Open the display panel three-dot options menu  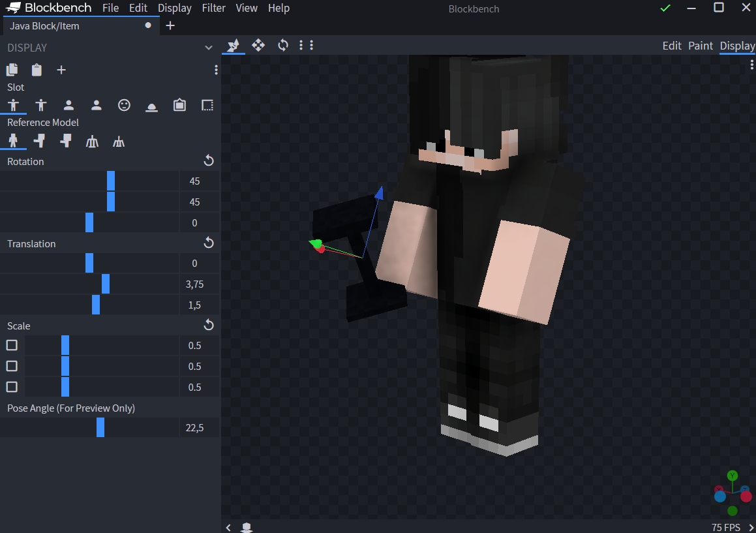216,70
